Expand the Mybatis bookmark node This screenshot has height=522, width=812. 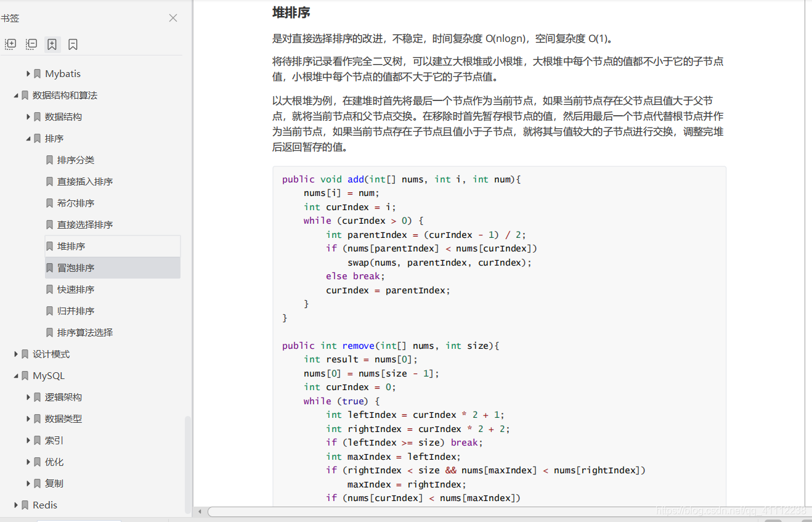pyautogui.click(x=28, y=73)
